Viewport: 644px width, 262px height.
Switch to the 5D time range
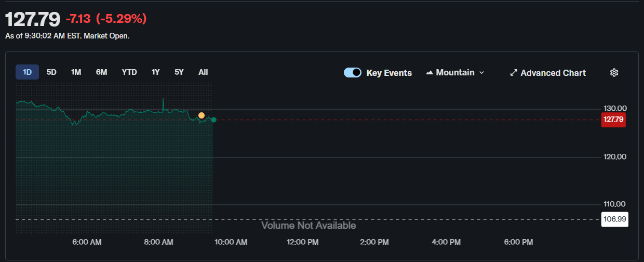(x=51, y=72)
